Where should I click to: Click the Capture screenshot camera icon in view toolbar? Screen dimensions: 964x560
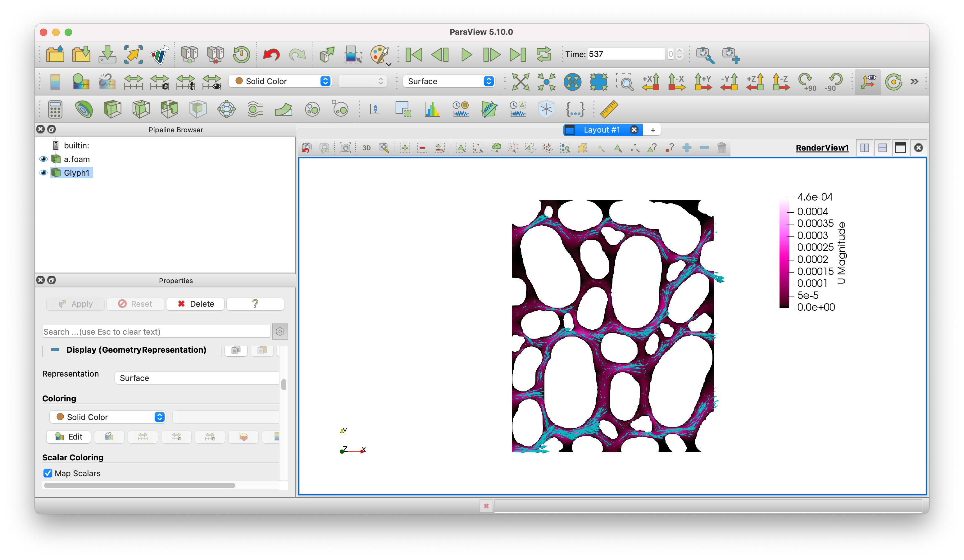click(x=345, y=148)
